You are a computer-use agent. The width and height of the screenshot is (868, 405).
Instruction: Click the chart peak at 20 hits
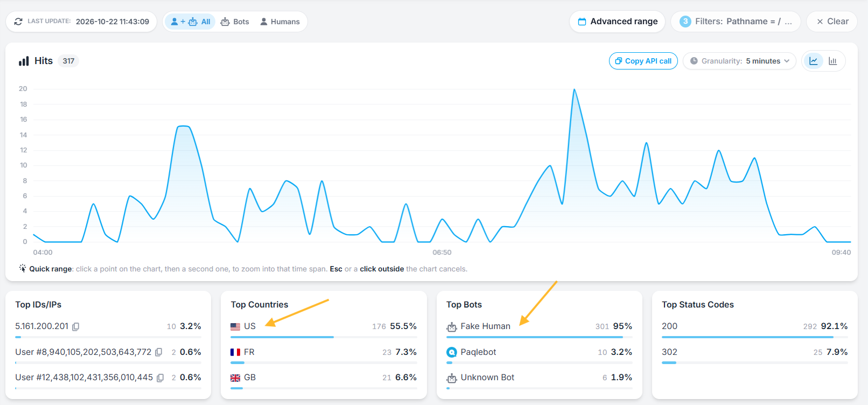click(575, 89)
